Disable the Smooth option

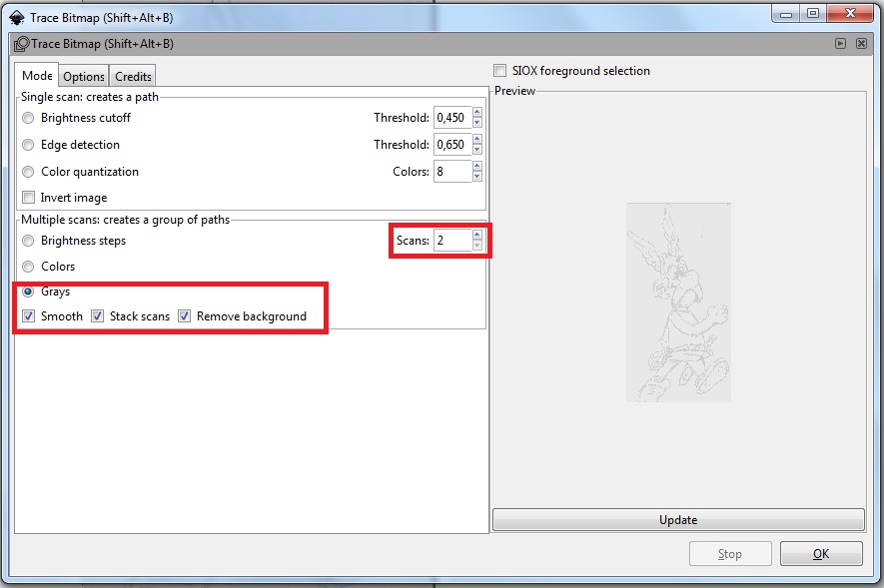[x=28, y=315]
